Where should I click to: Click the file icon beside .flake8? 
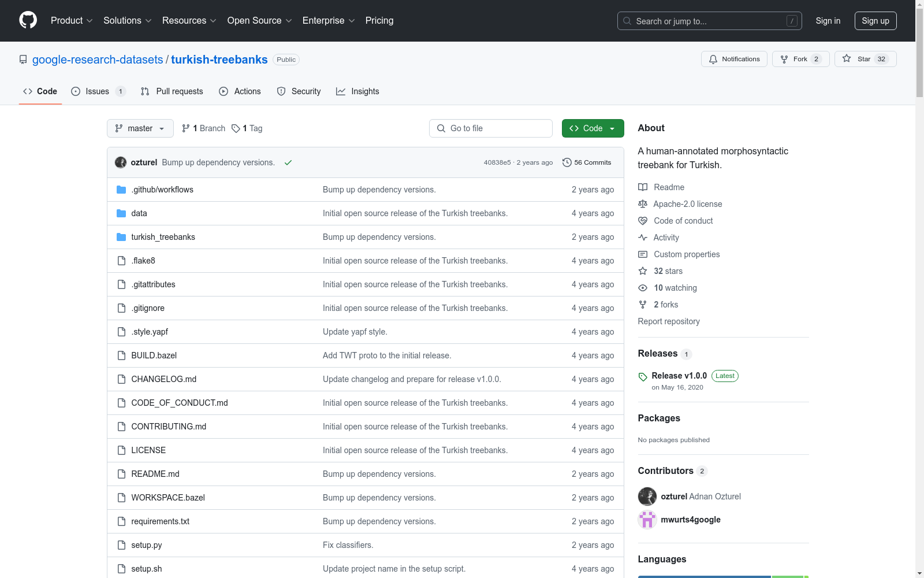121,261
